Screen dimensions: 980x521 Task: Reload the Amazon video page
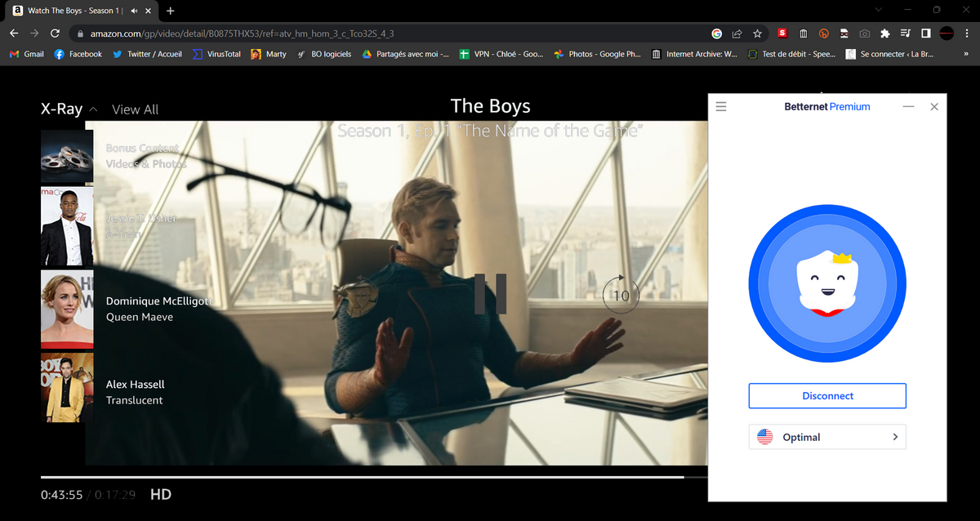click(55, 33)
